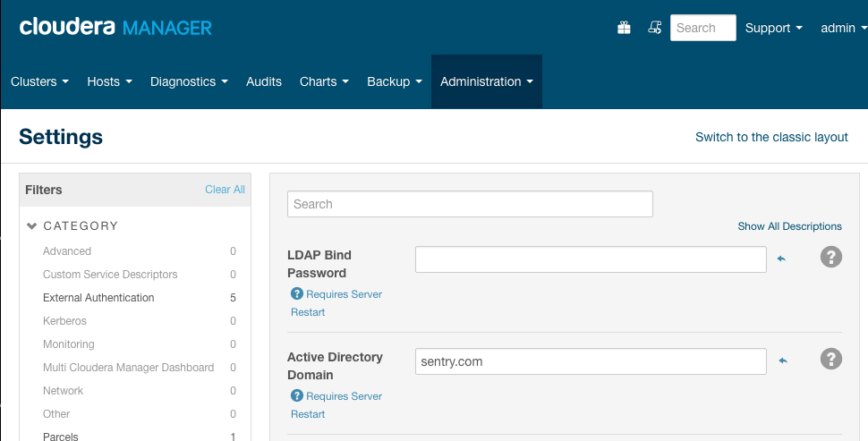The width and height of the screenshot is (868, 441).
Task: Expand the Administration dropdown menu
Action: click(486, 81)
